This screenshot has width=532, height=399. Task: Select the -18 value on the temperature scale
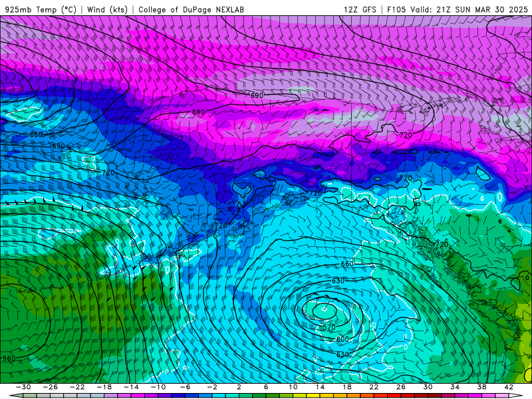pyautogui.click(x=104, y=387)
